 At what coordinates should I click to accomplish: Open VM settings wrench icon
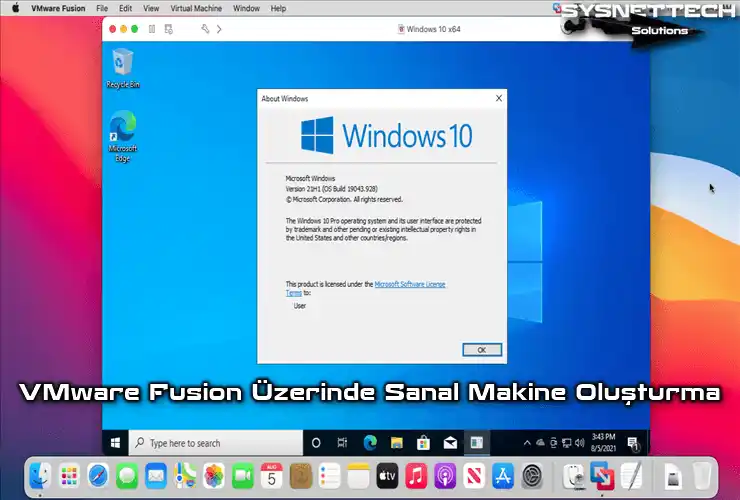click(x=205, y=29)
